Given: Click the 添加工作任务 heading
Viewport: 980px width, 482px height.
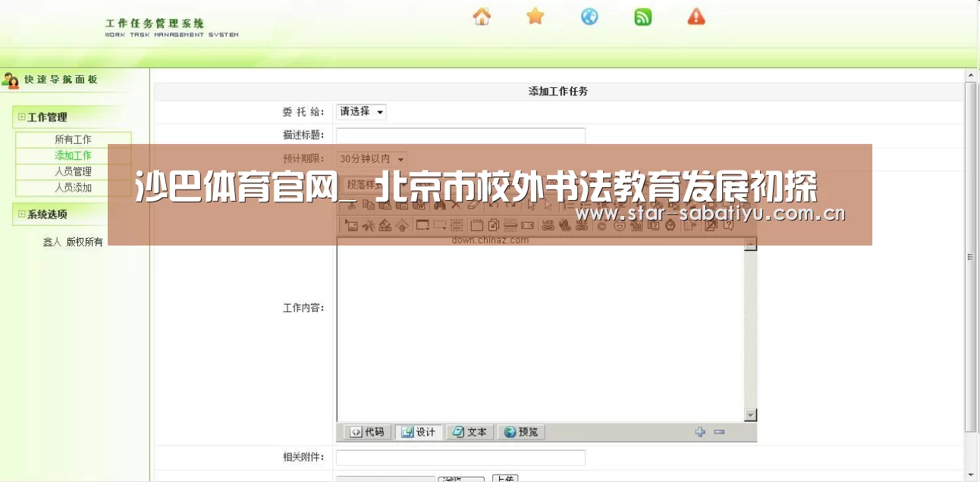Looking at the screenshot, I should pos(558,91).
